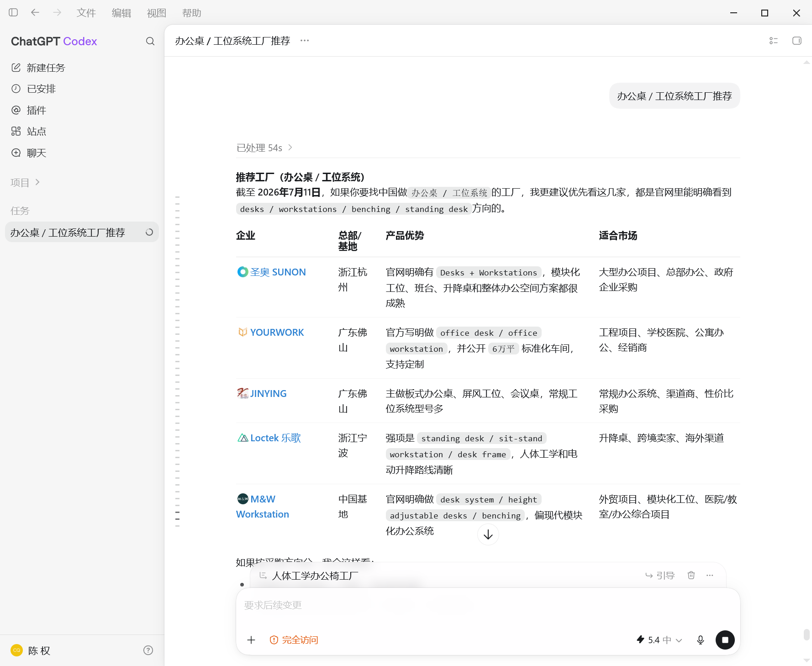Click table cell 浙江宁波

(x=353, y=445)
